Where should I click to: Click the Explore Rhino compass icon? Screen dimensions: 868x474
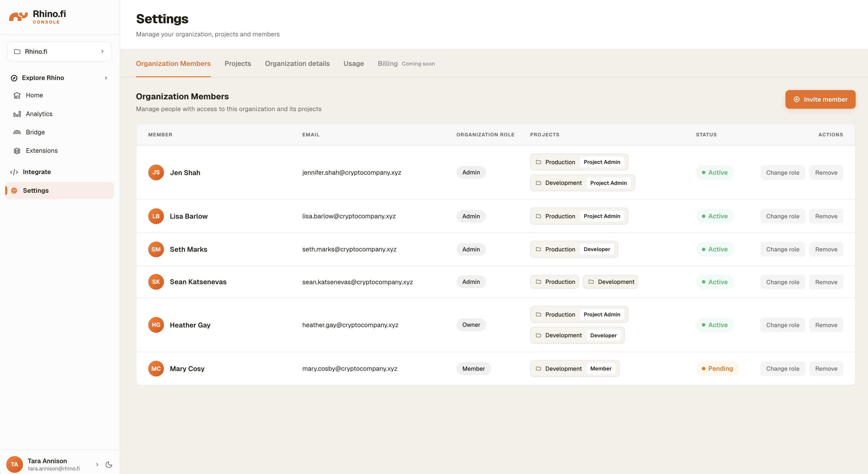14,78
